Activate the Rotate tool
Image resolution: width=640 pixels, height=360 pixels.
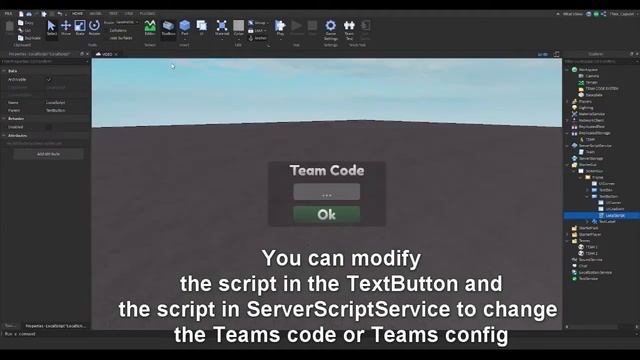tap(94, 28)
